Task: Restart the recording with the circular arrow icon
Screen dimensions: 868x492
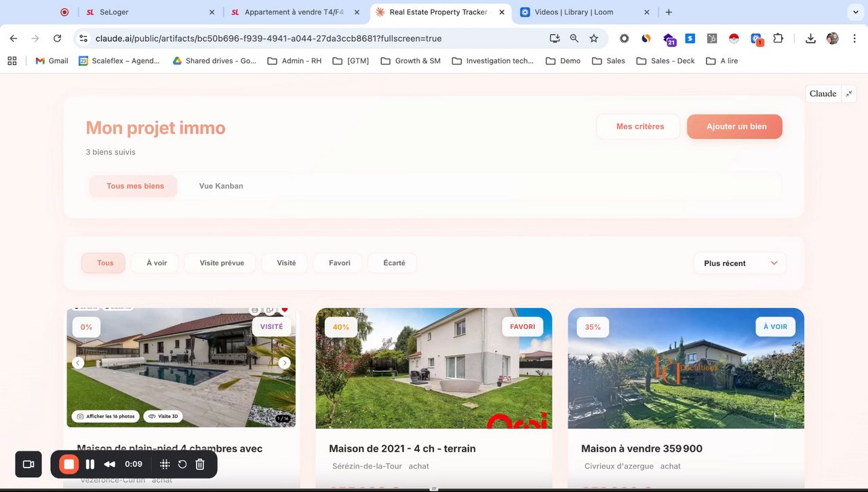Action: (182, 464)
